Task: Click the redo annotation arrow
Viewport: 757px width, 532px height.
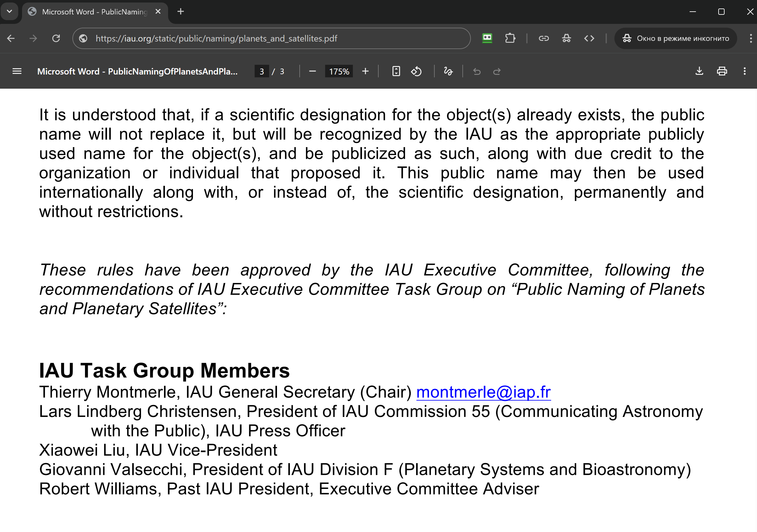Action: [x=497, y=71]
